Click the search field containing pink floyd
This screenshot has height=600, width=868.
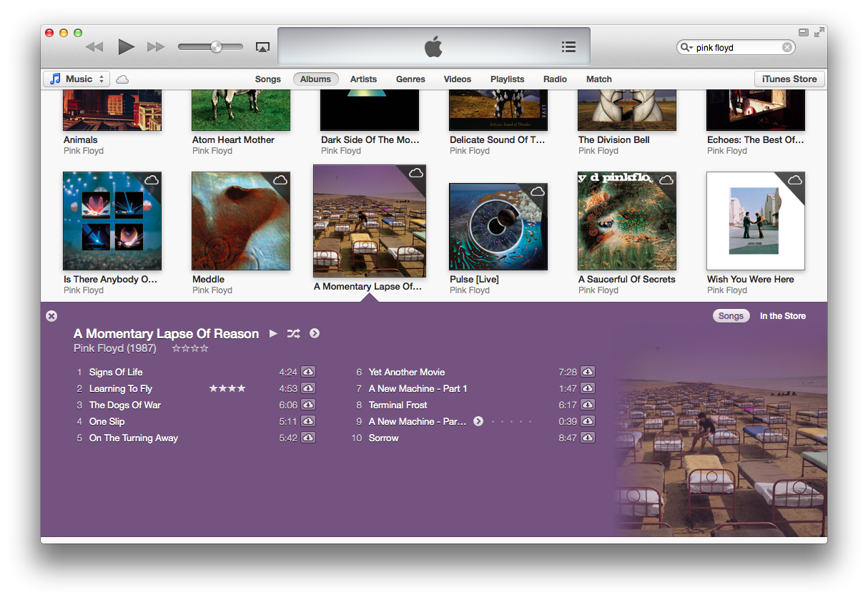coord(736,47)
